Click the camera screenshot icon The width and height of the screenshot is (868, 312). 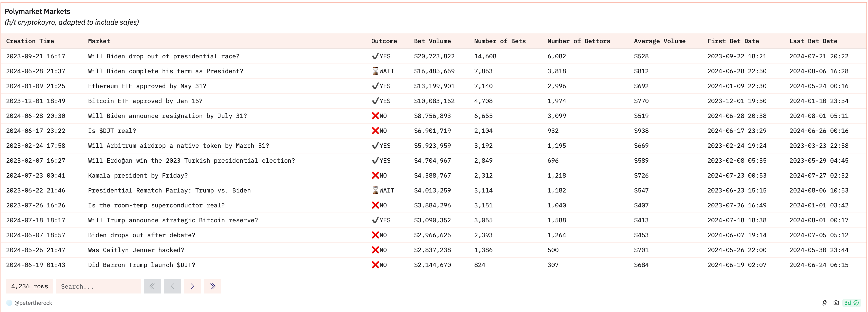click(x=836, y=303)
